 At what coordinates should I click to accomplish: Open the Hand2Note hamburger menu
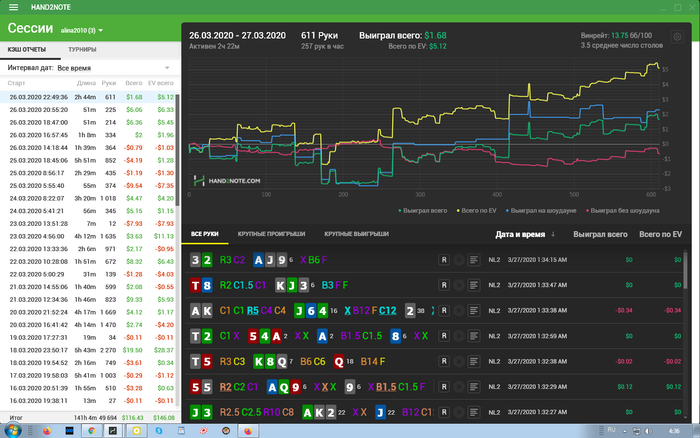(x=13, y=7)
